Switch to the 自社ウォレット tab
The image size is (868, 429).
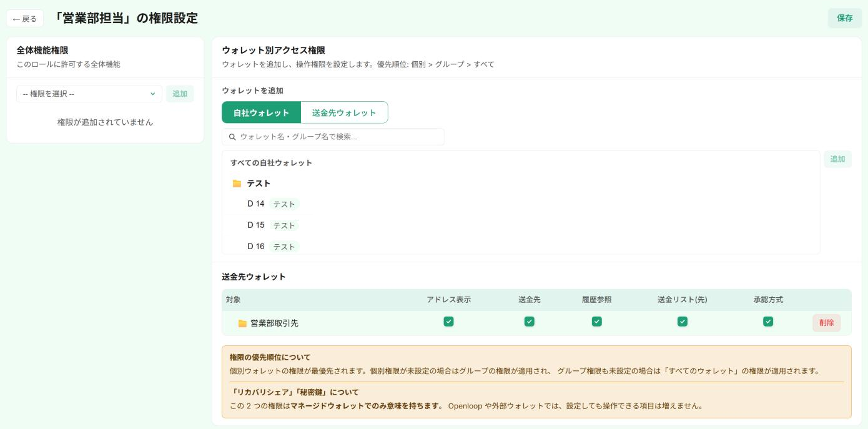(261, 112)
